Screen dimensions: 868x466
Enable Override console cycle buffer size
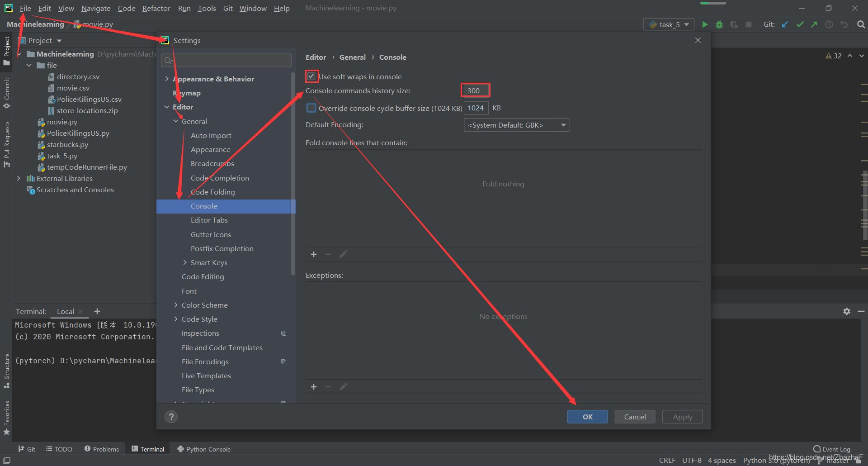tap(311, 108)
